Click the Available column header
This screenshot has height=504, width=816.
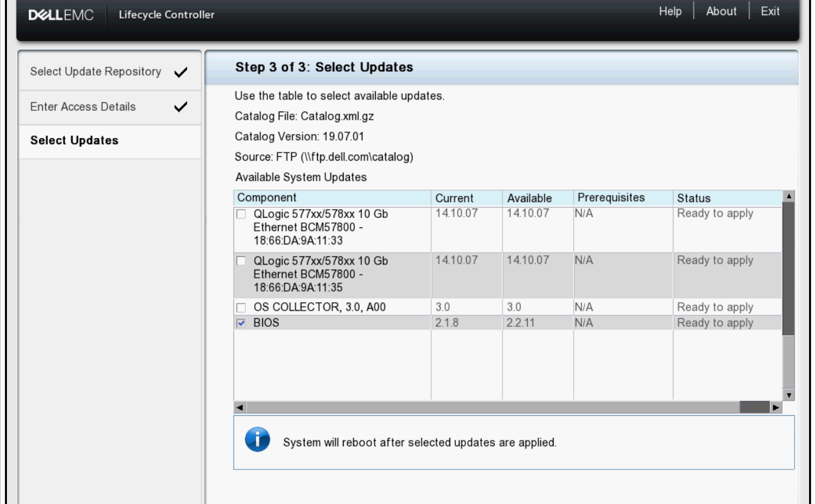pos(538,198)
